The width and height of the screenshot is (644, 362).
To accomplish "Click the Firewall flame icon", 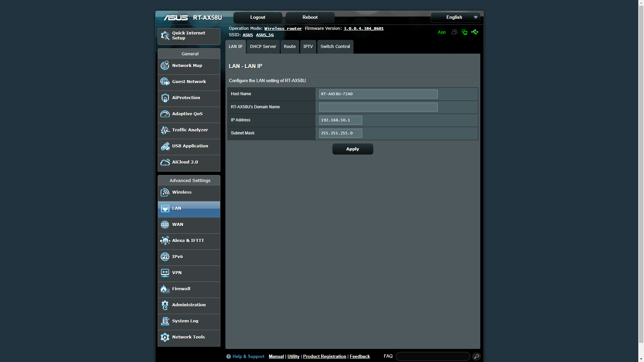I will [x=165, y=289].
